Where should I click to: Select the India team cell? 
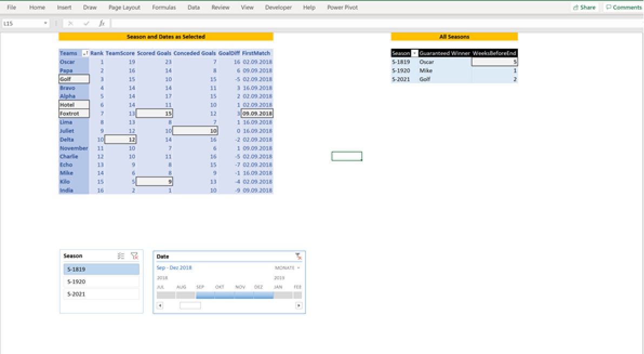[74, 191]
